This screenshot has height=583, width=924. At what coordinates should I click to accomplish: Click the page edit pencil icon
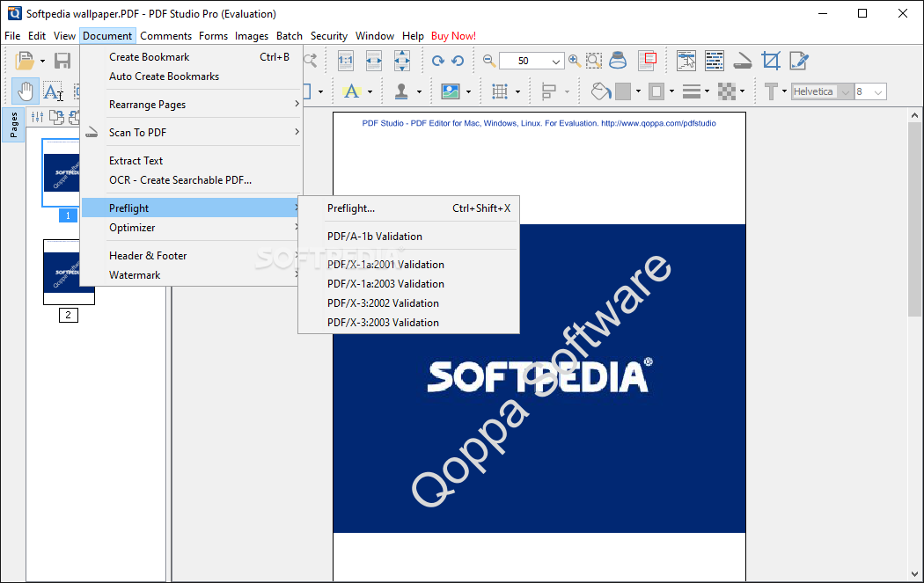tap(799, 60)
